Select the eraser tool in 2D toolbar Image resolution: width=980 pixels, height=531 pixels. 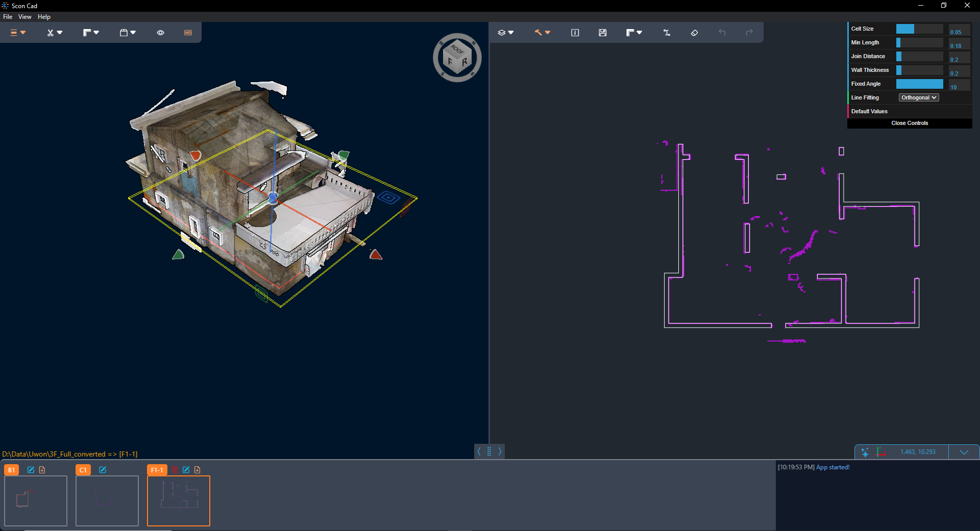[694, 33]
